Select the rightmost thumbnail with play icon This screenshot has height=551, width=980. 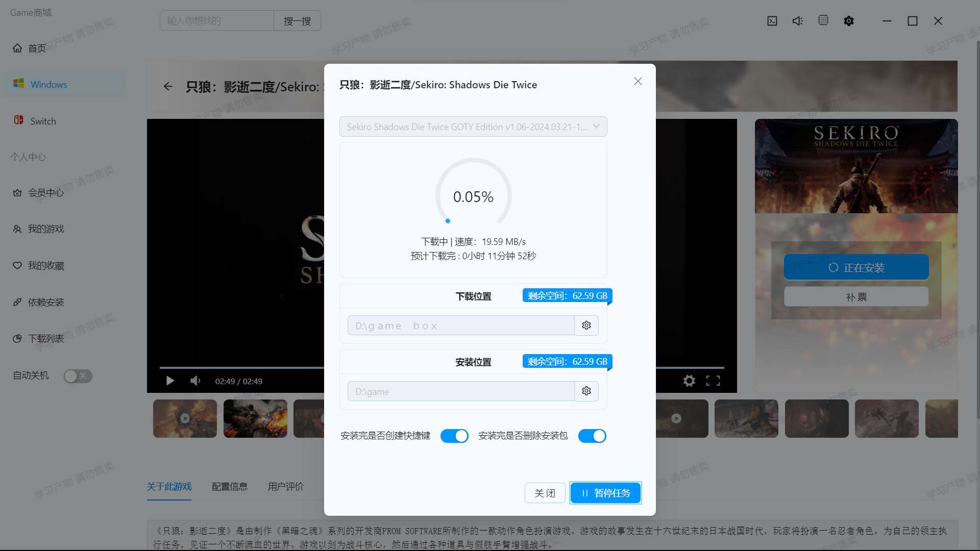click(x=676, y=418)
